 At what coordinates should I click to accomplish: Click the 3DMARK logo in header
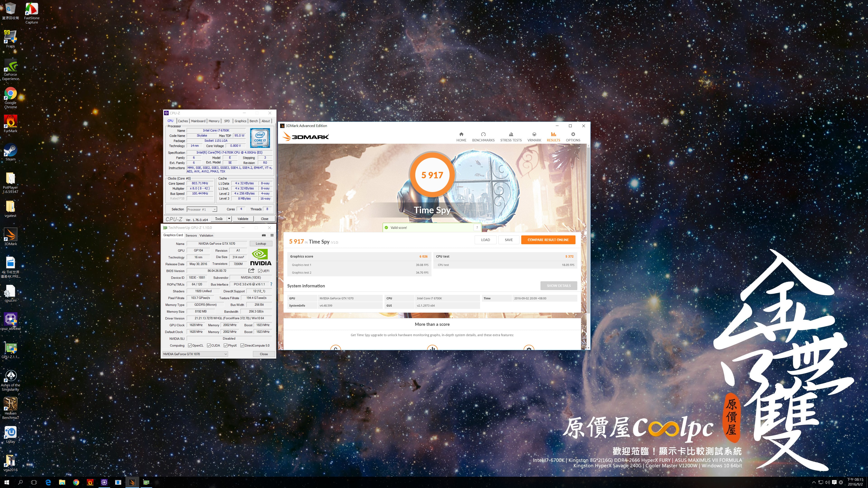tap(306, 136)
